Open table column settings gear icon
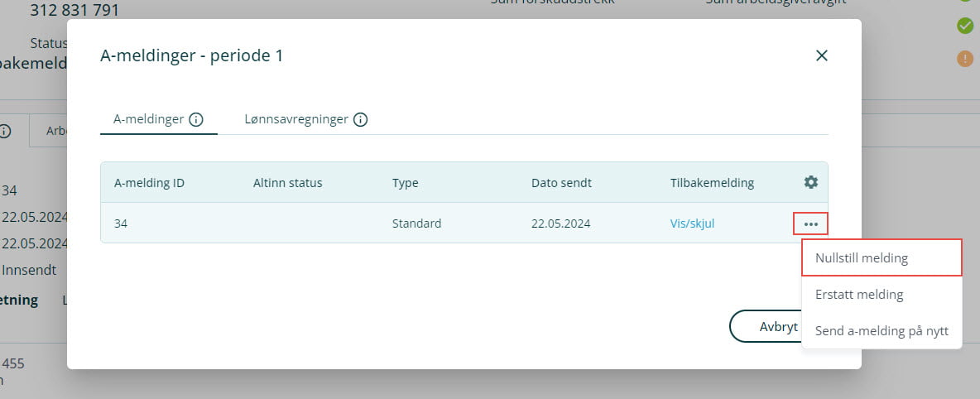Screen dimensions: 980x399 810,182
